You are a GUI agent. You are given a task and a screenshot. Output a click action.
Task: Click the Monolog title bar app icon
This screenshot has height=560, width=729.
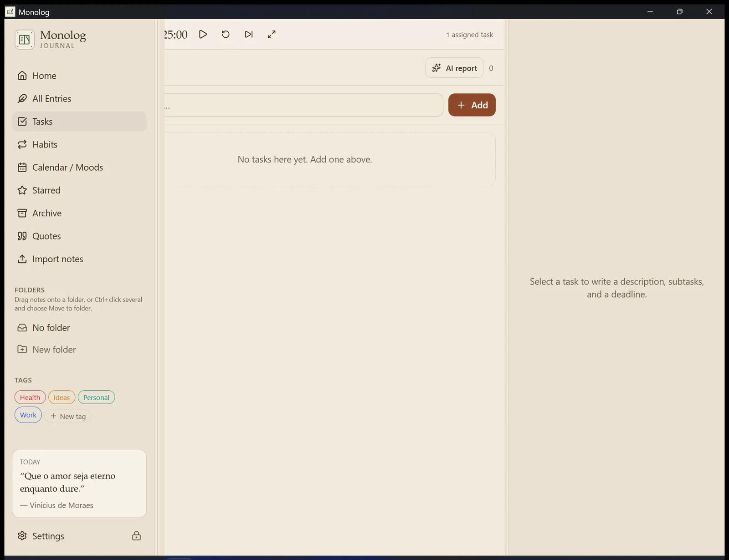click(x=10, y=11)
